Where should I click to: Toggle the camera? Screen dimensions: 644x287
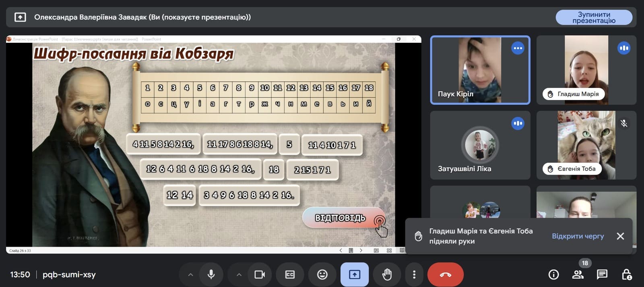260,275
